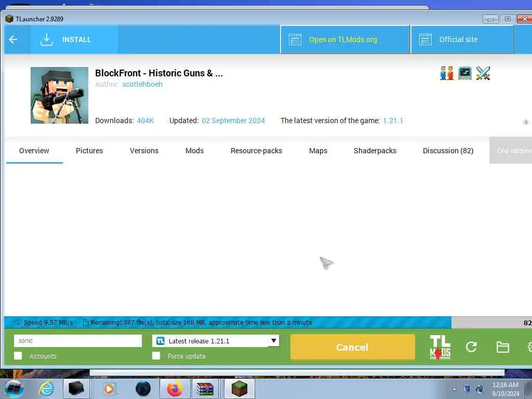The width and height of the screenshot is (532, 399).
Task: Cancel the download with the yellow button
Action: (353, 347)
